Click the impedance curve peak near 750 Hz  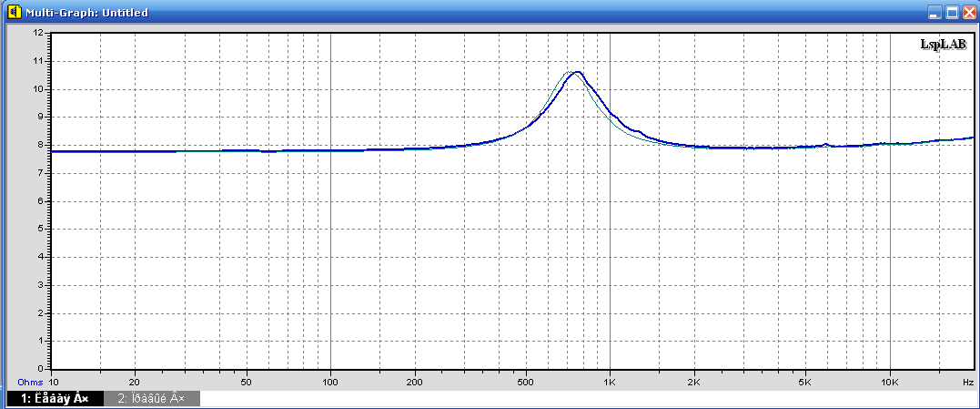pos(576,73)
